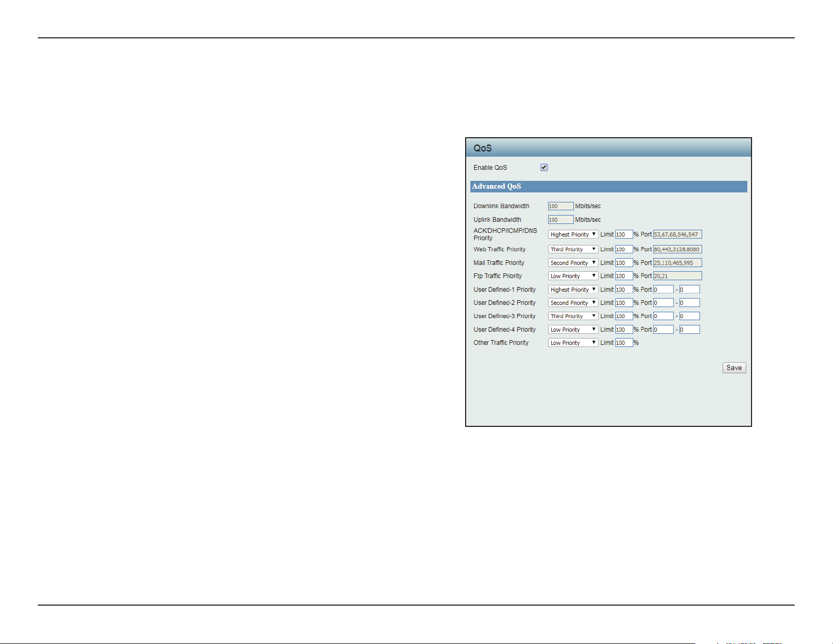Click the Advanced QoS section header
This screenshot has height=644, width=833.
609,187
